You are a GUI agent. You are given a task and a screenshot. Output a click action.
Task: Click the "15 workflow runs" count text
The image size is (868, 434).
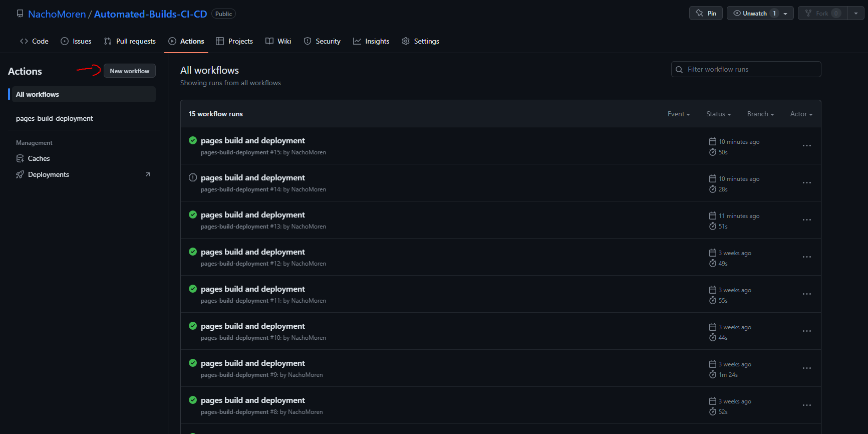[x=215, y=114]
